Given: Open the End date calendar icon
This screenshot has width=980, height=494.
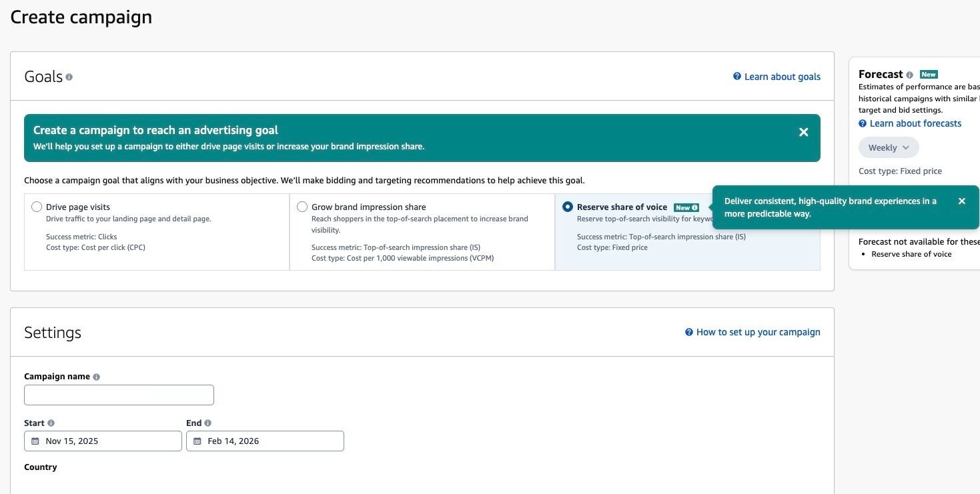Looking at the screenshot, I should pos(197,441).
